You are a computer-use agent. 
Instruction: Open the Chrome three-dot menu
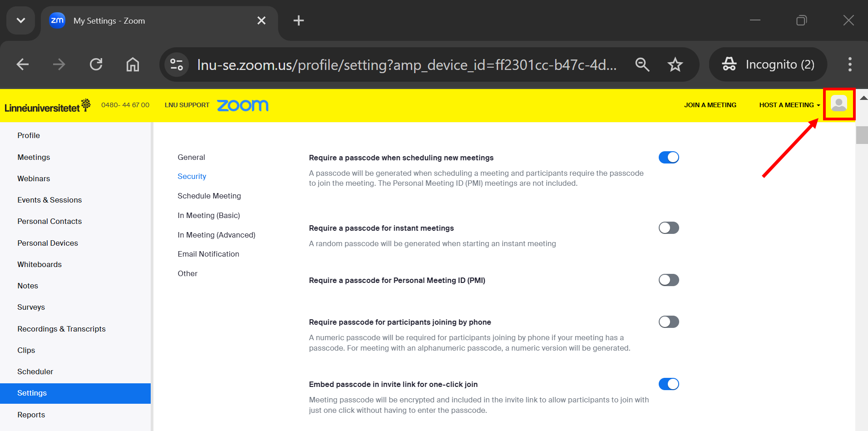coord(850,64)
